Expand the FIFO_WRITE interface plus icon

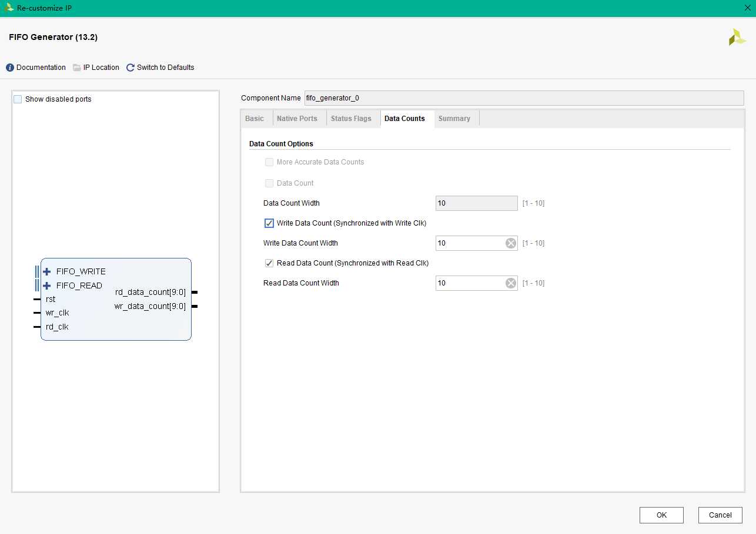click(x=47, y=271)
